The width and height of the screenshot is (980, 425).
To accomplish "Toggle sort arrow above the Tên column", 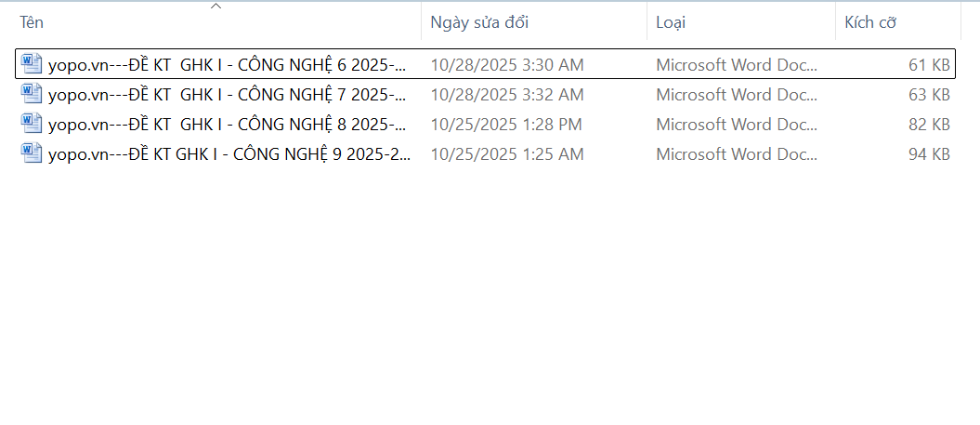I will point(216,7).
